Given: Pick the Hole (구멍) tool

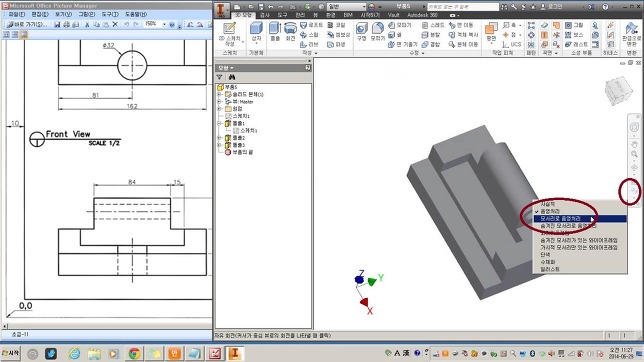Looking at the screenshot, I should point(361,32).
